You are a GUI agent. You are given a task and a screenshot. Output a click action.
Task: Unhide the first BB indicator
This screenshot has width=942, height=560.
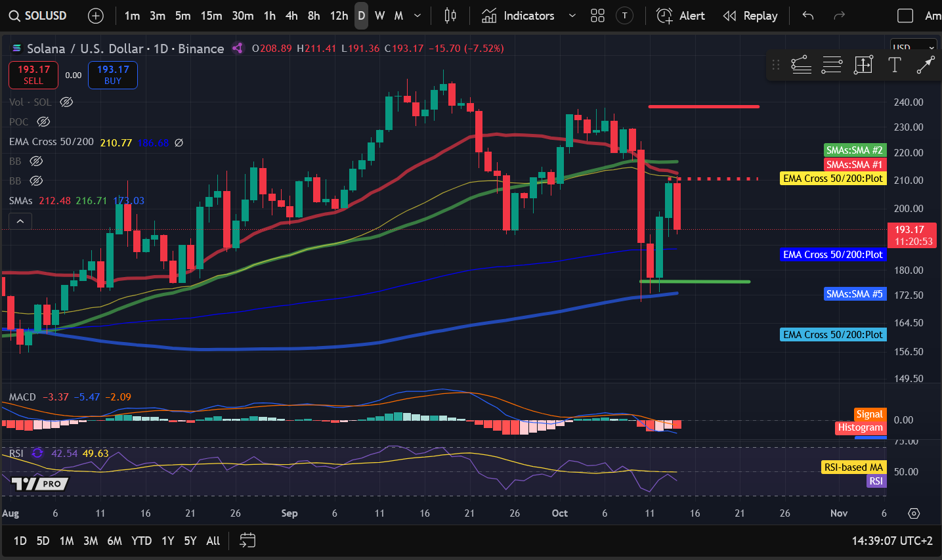point(37,161)
